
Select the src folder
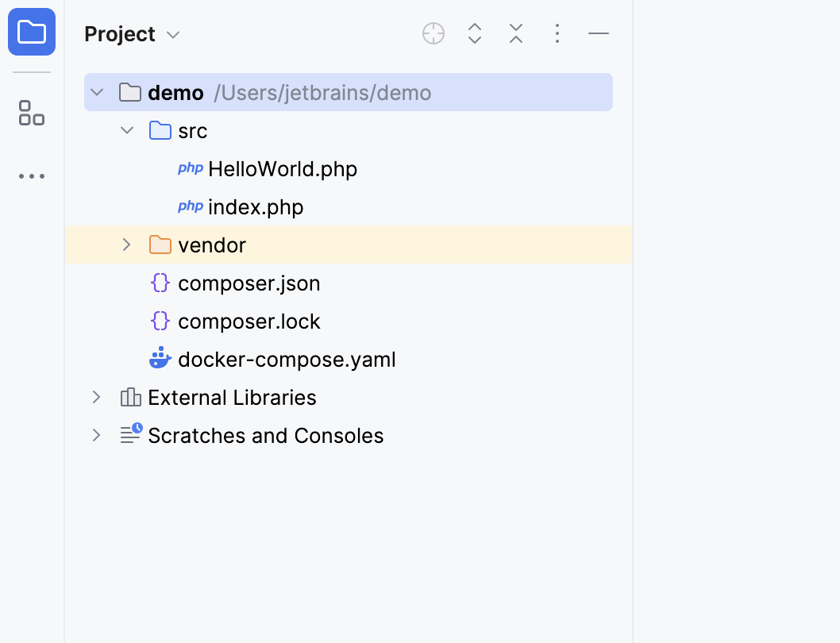click(x=192, y=131)
